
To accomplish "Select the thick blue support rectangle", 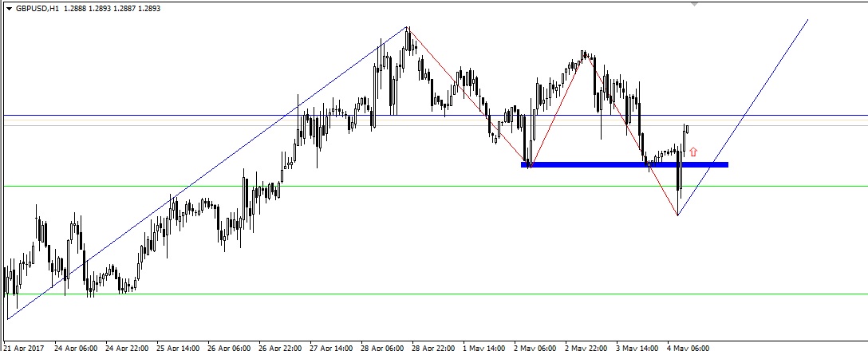I will point(625,164).
